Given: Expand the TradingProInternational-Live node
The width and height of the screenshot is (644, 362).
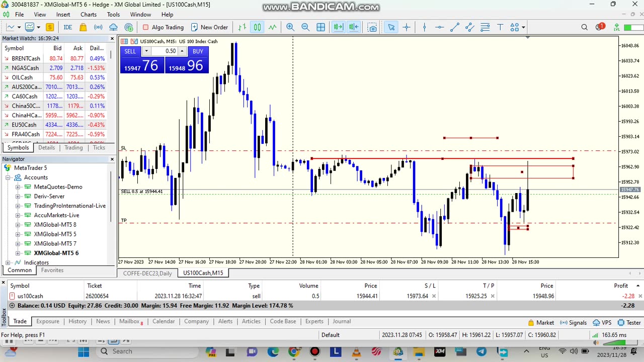Looking at the screenshot, I should (18, 206).
